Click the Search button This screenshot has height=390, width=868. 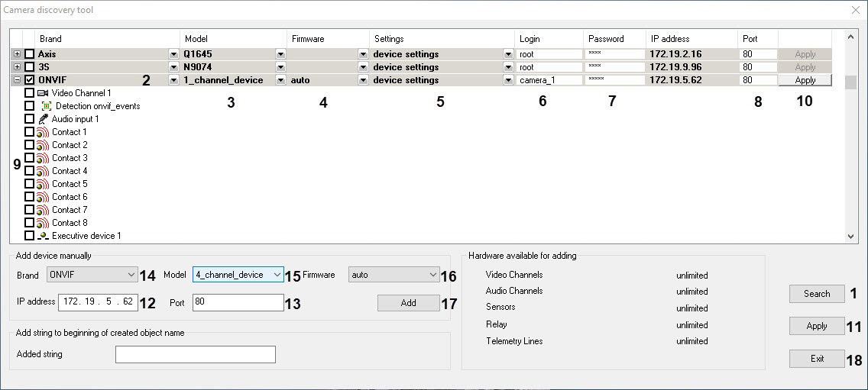click(816, 294)
